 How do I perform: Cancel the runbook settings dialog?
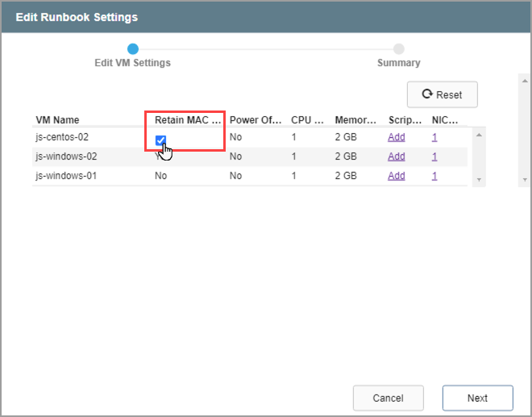click(388, 398)
